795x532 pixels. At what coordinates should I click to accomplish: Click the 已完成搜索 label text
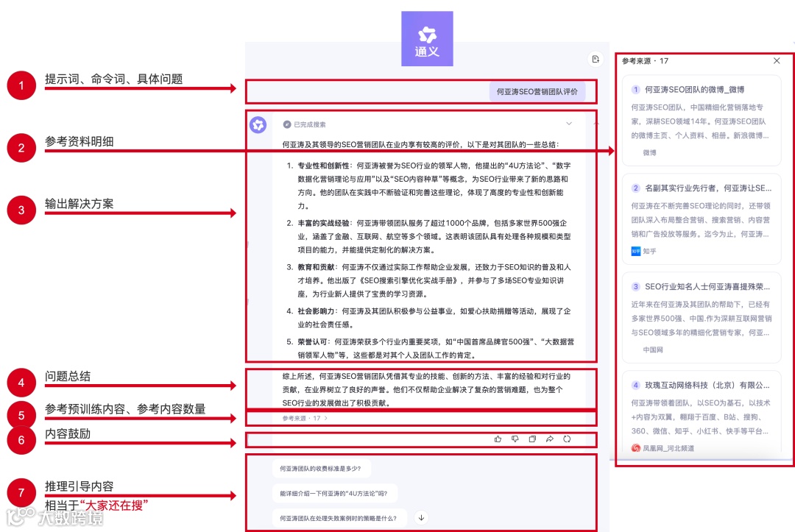tap(310, 124)
